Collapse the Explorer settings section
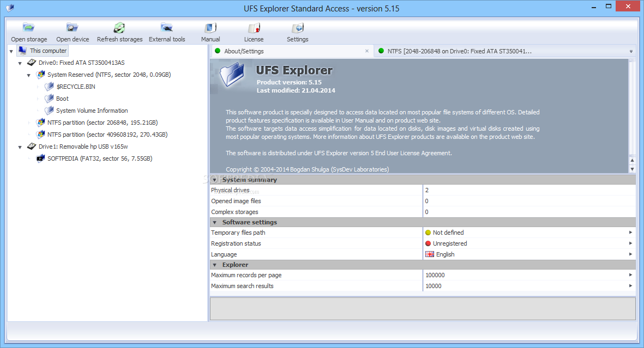The image size is (644, 348). click(x=214, y=265)
